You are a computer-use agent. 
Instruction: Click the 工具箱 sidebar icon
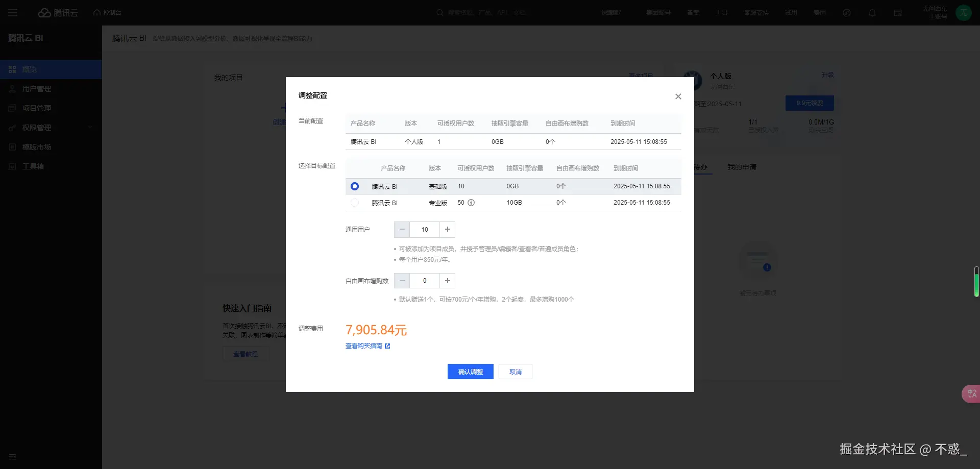12,166
